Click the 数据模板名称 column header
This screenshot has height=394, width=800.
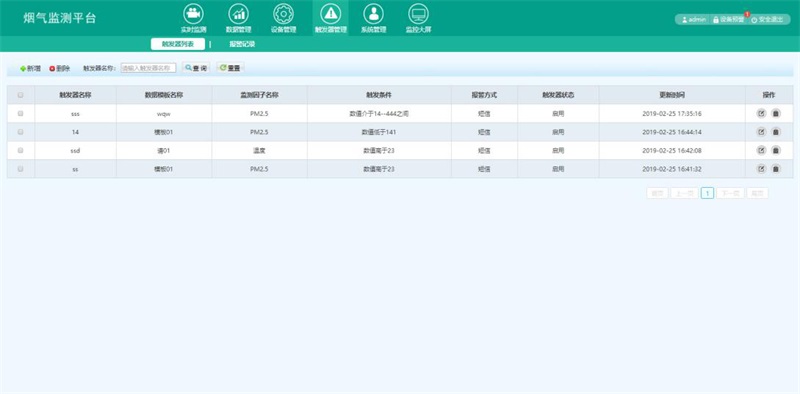(164, 95)
